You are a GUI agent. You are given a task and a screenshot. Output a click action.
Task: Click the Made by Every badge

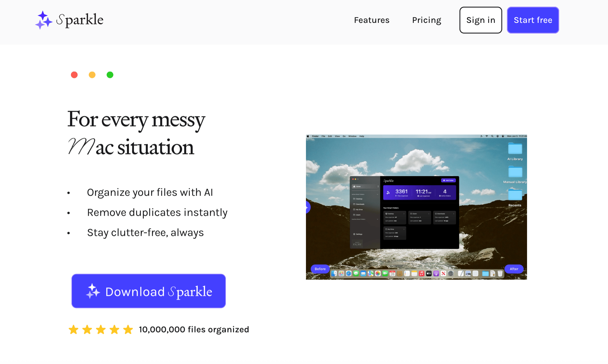(x=357, y=244)
